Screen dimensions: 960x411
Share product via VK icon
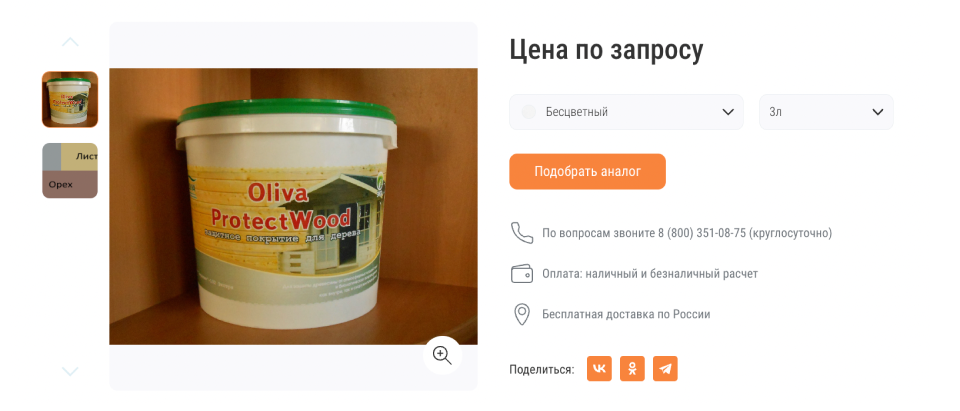[599, 369]
